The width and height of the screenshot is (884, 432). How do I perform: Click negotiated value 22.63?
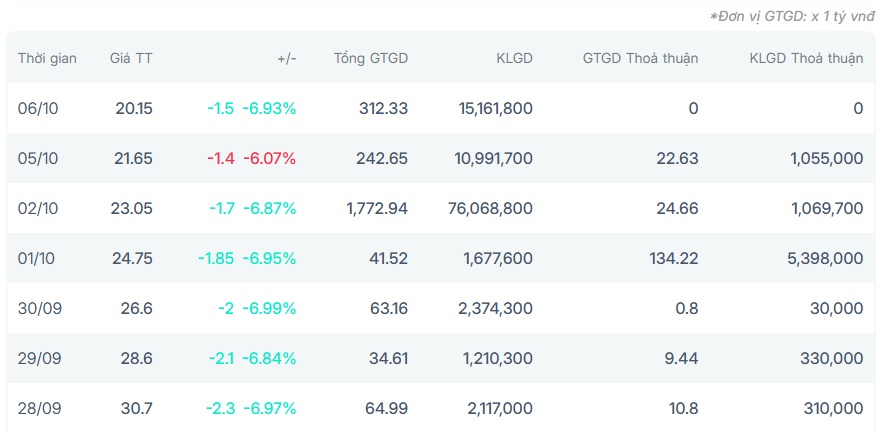click(x=677, y=158)
